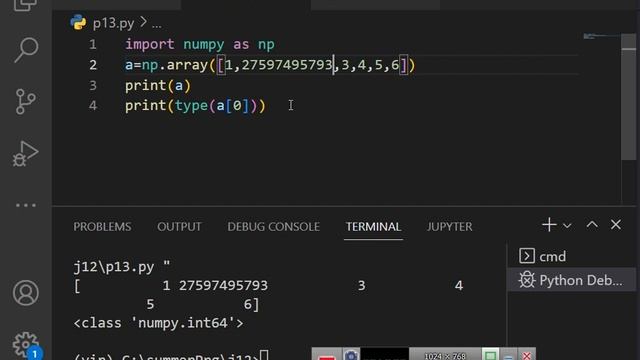Switch to the OUTPUT tab

click(179, 227)
